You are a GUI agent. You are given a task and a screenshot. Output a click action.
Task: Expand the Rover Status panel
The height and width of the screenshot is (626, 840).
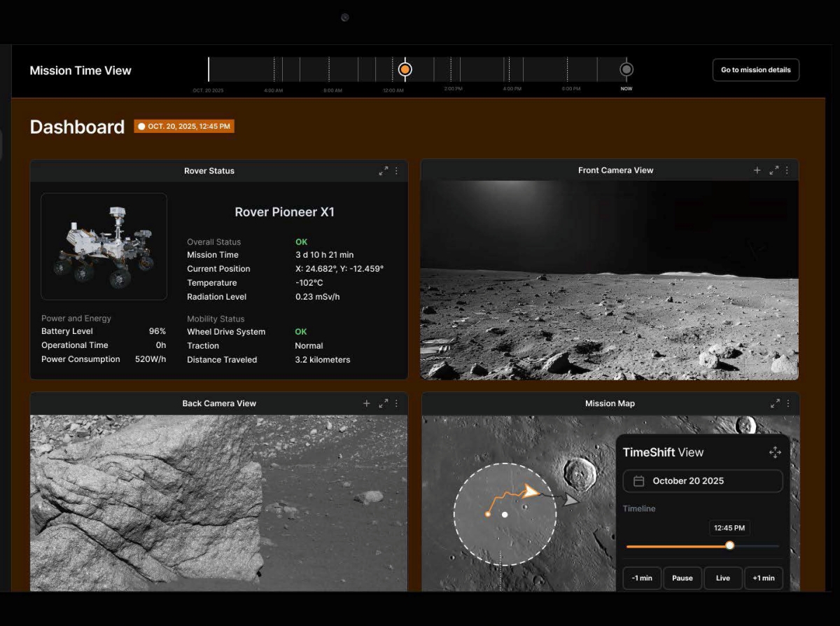coord(384,171)
